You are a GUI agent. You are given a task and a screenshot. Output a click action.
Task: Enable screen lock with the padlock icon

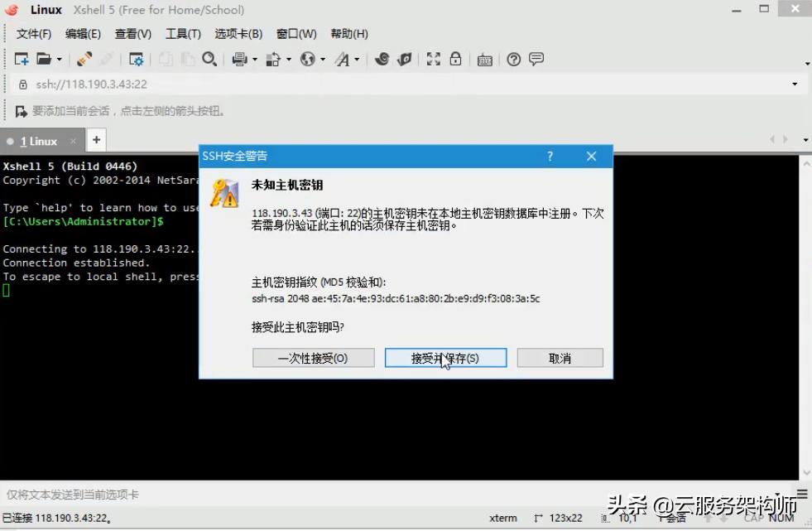(x=456, y=59)
